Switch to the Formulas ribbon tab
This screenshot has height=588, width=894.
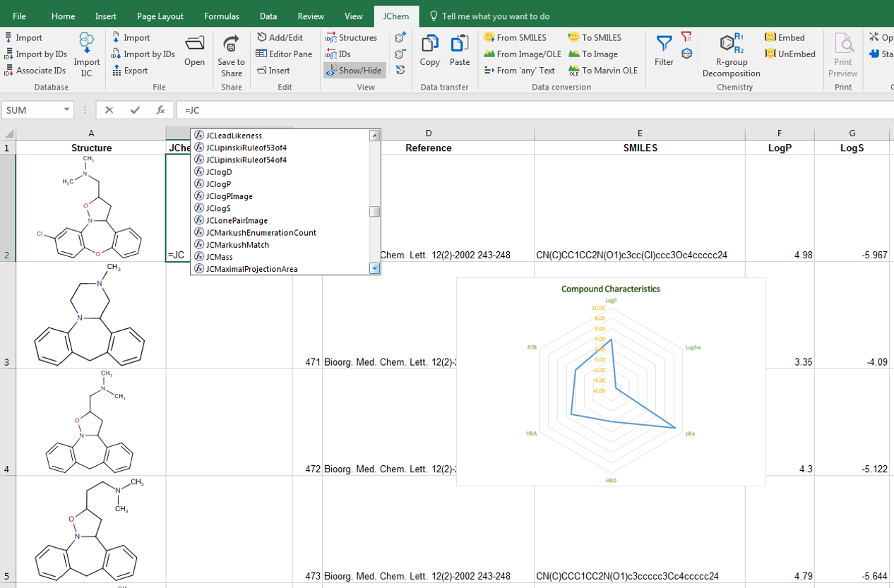(222, 16)
